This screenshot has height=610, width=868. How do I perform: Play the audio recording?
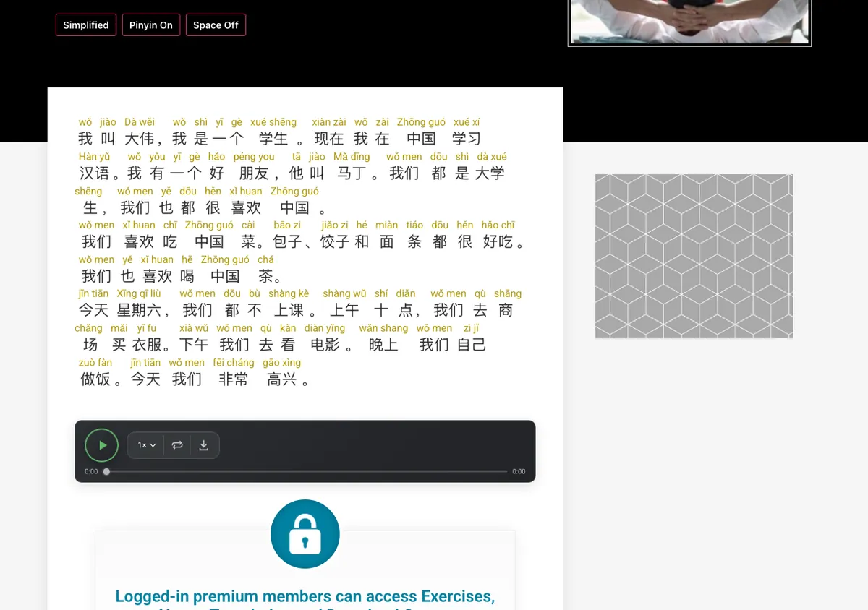(101, 445)
